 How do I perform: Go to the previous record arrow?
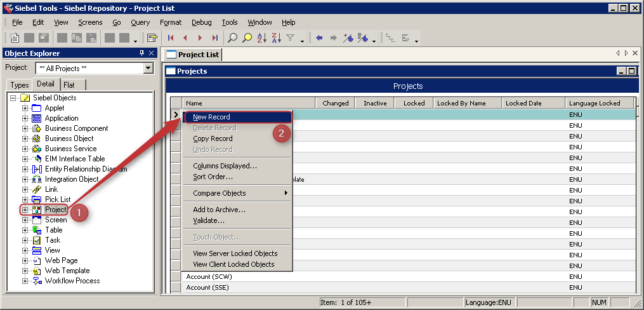coord(185,38)
